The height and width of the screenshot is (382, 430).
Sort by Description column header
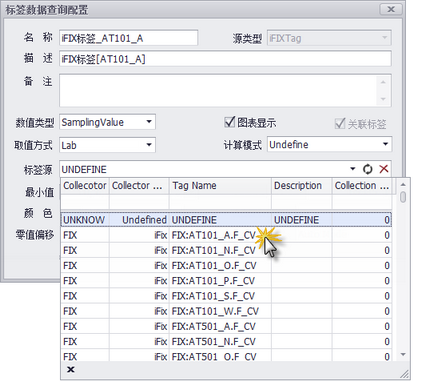coord(302,185)
